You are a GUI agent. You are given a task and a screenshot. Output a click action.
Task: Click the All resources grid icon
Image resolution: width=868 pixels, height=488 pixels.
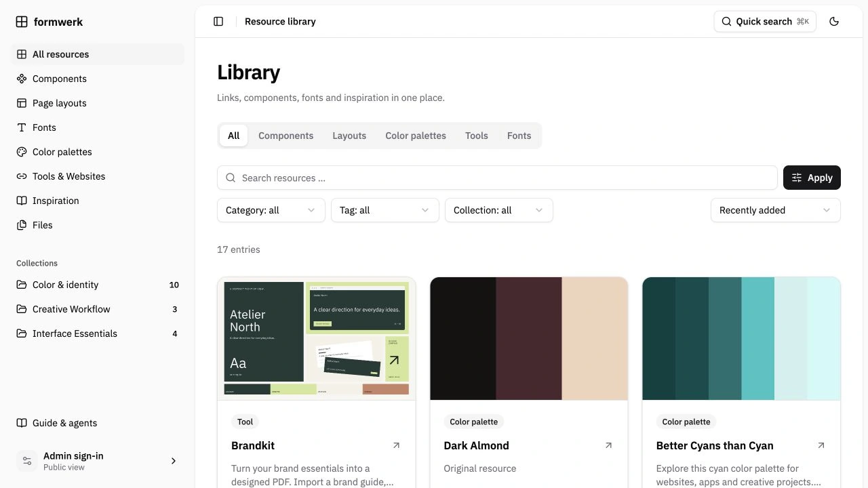point(22,54)
